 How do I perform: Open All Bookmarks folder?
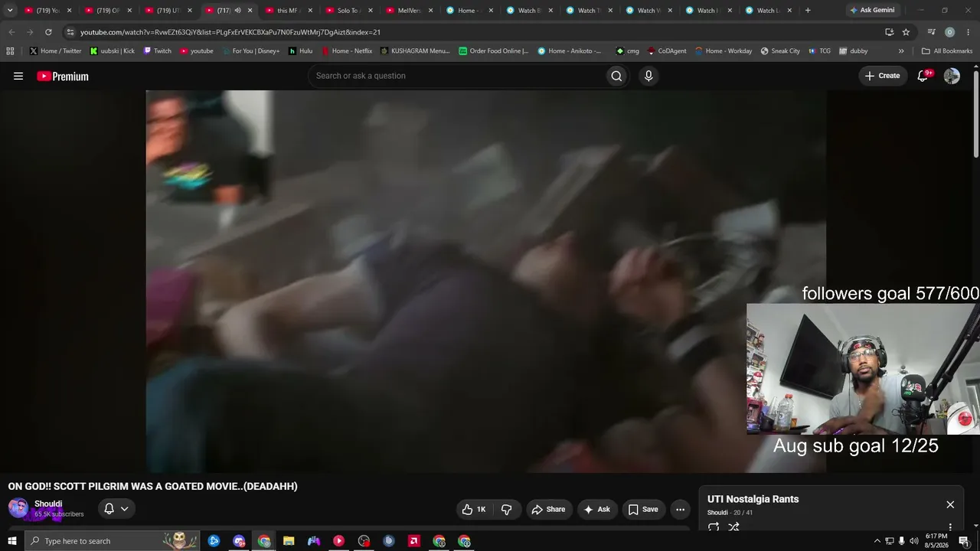tap(947, 51)
